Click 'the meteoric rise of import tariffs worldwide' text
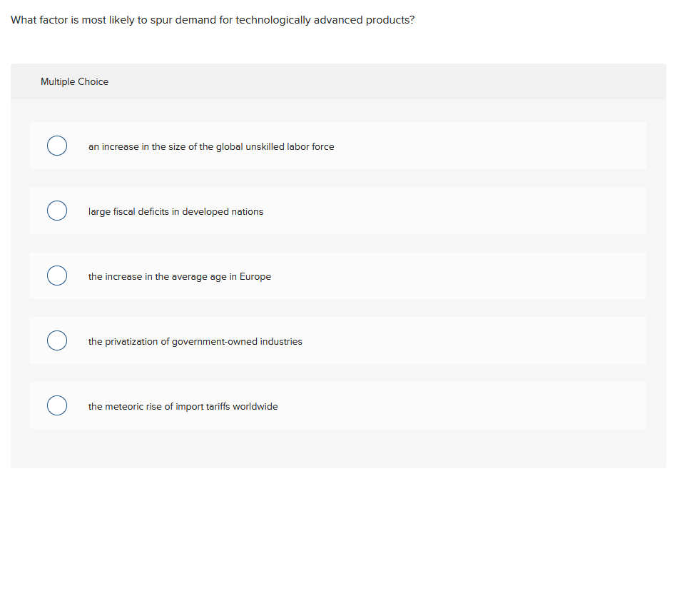Screen dimensions: 692x616 pyautogui.click(x=183, y=407)
